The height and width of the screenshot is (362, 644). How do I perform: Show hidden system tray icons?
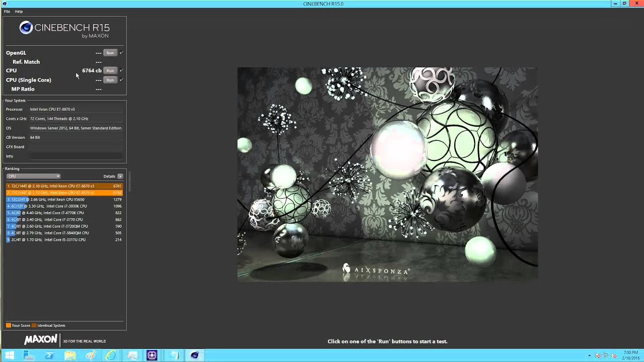point(590,356)
